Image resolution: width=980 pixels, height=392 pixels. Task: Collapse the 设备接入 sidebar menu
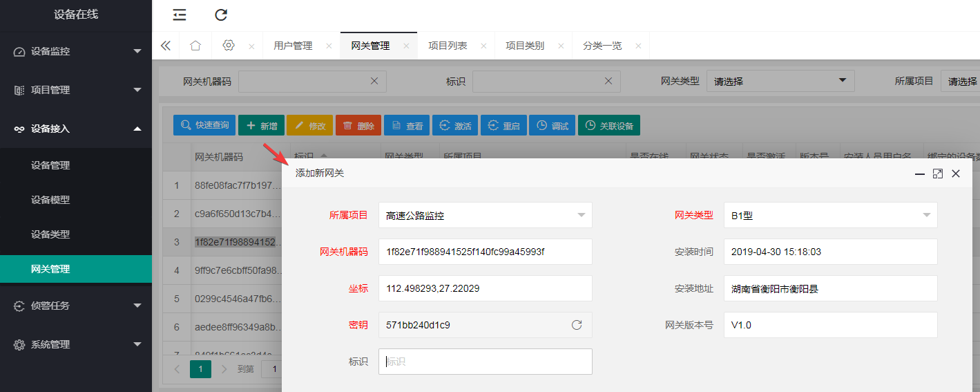pyautogui.click(x=76, y=129)
